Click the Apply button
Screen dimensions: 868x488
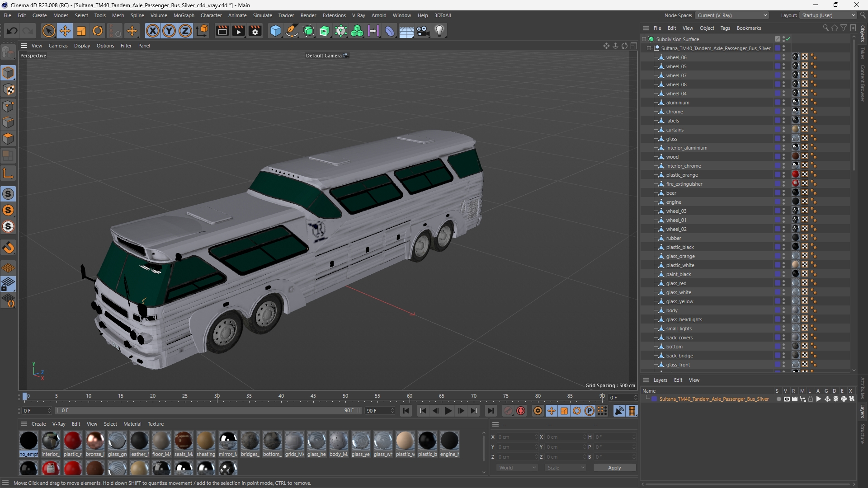614,468
